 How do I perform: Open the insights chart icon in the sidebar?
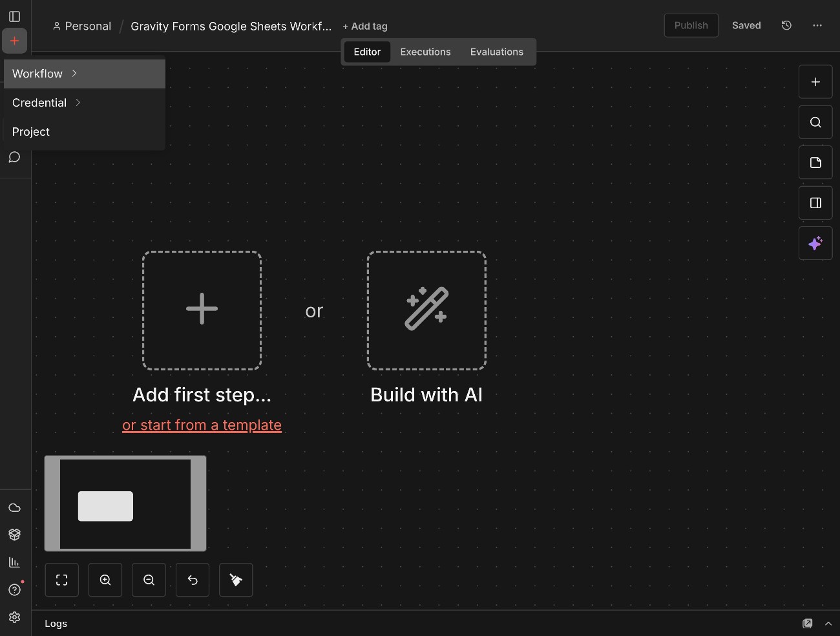(x=14, y=562)
